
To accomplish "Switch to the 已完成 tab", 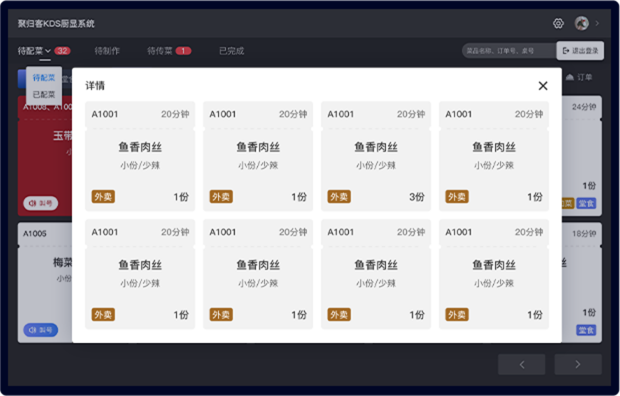I will pyautogui.click(x=231, y=51).
